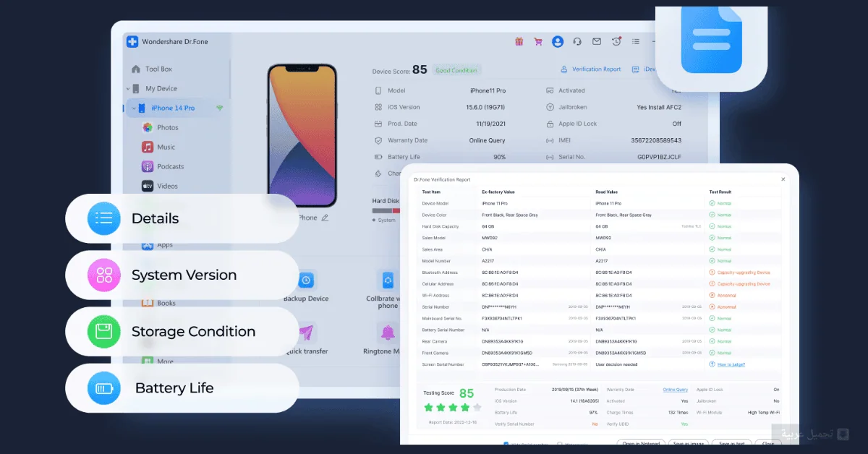This screenshot has height=454, width=868.
Task: Open the gift box promotions icon
Action: point(519,42)
